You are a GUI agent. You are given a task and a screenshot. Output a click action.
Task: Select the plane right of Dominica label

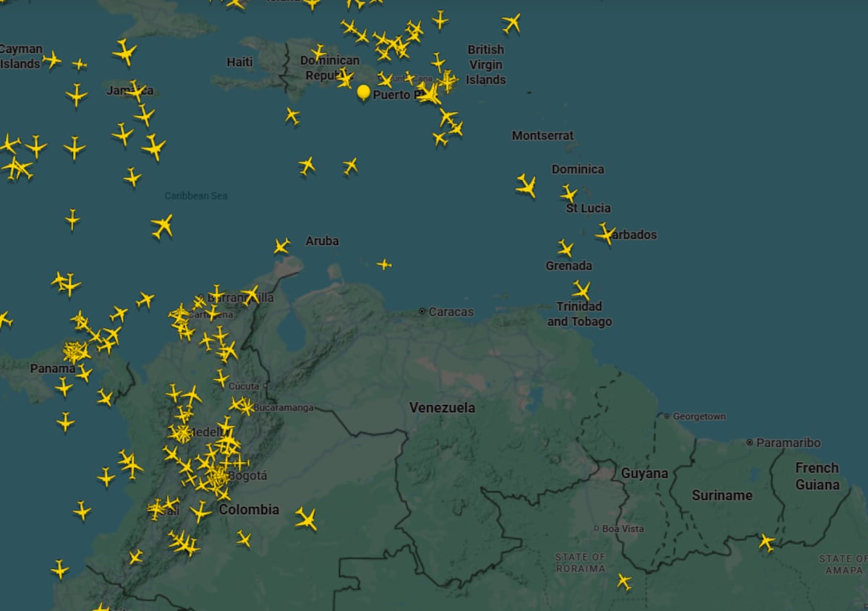569,194
